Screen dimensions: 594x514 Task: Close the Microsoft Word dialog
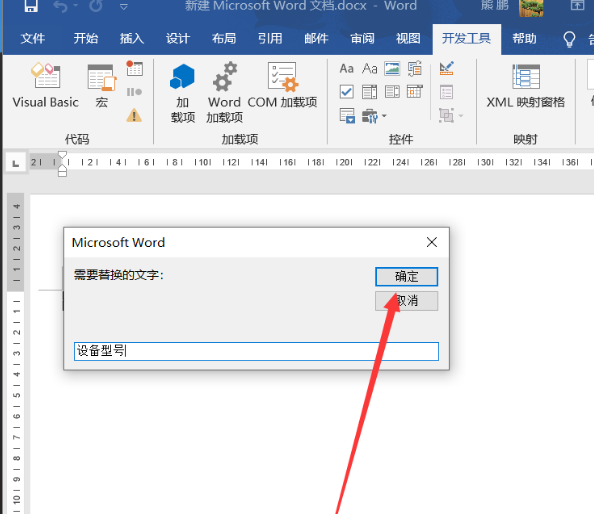click(432, 242)
